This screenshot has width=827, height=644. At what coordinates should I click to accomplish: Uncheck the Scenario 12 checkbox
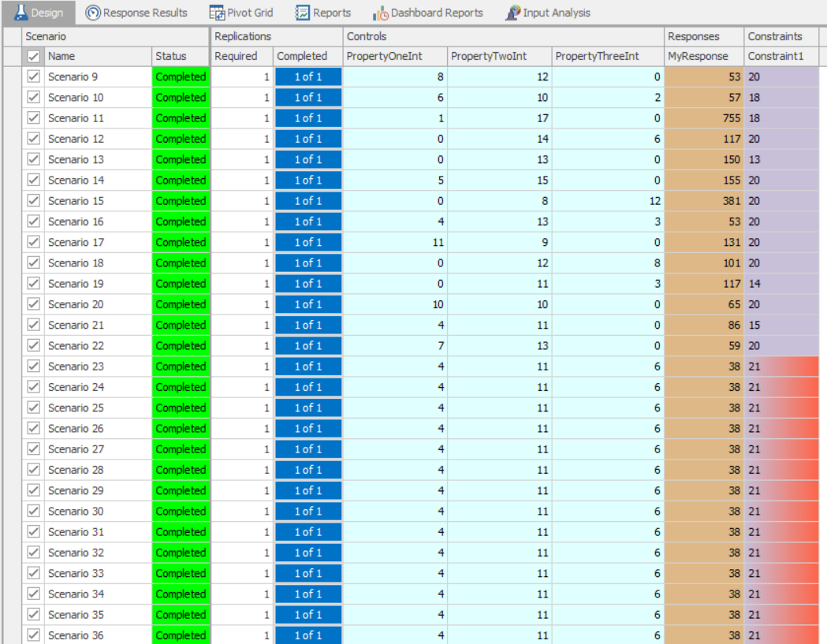(33, 139)
